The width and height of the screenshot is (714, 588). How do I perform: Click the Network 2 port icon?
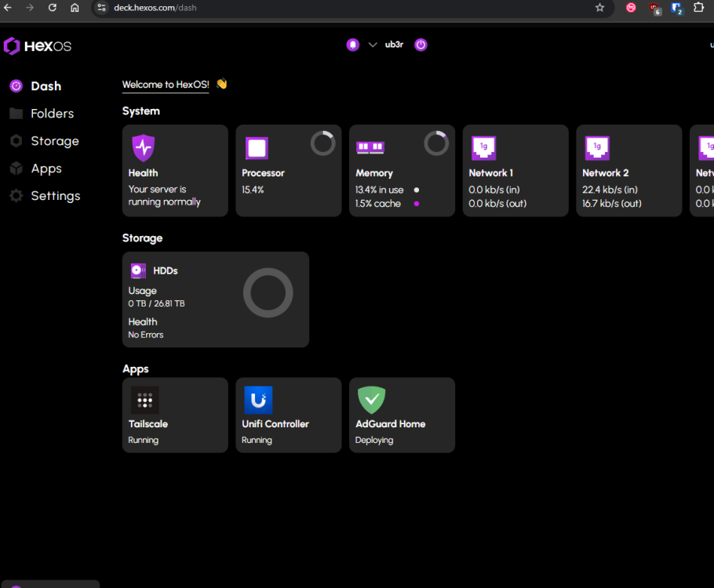tap(597, 147)
